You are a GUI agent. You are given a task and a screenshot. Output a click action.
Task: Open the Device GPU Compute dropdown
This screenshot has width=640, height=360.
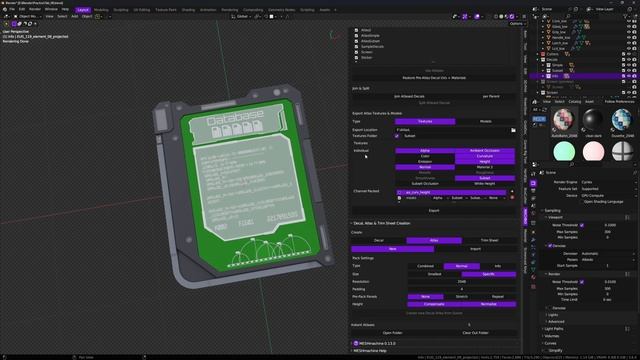click(x=608, y=196)
